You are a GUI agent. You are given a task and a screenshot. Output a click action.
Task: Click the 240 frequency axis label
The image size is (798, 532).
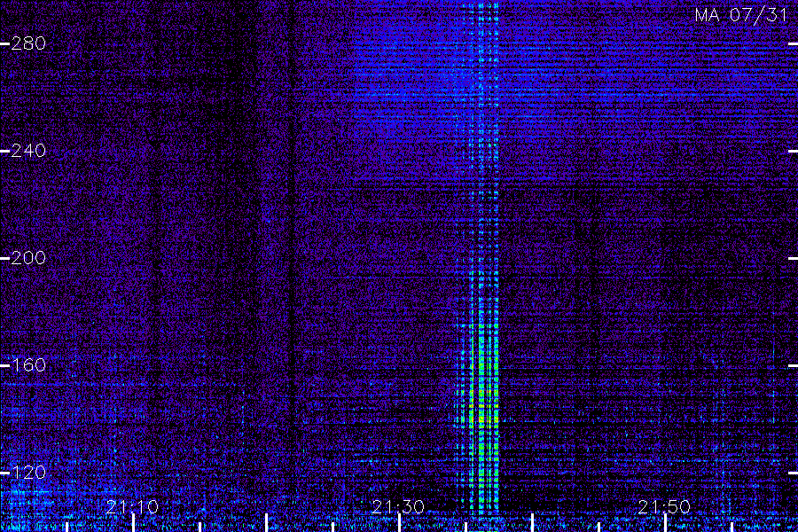click(28, 151)
